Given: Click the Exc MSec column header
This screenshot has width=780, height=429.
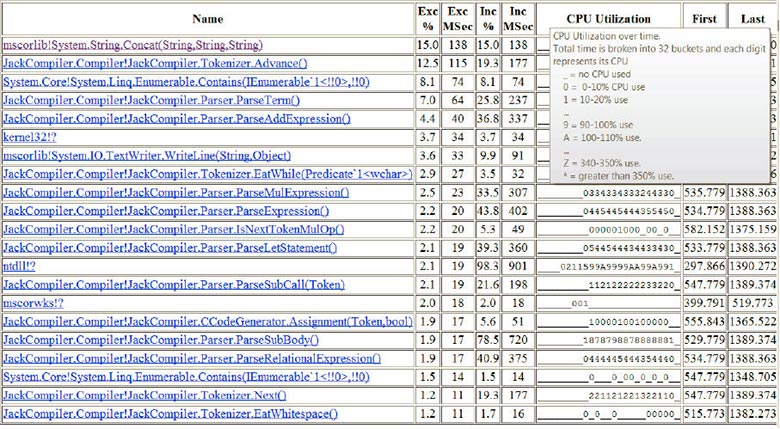Looking at the screenshot, I should click(x=458, y=19).
